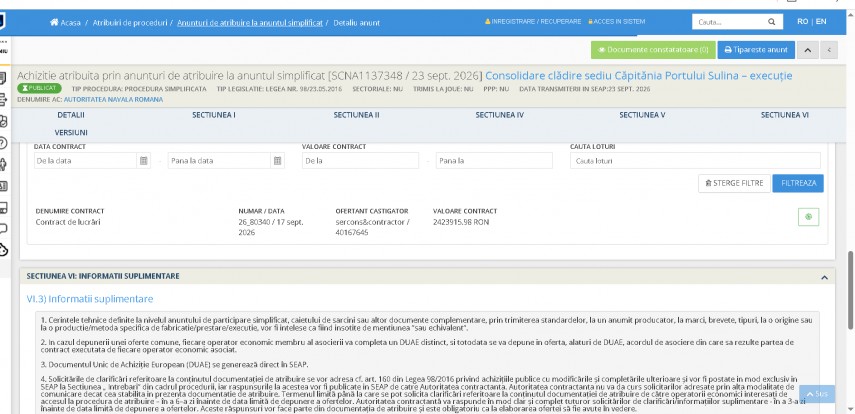This screenshot has height=414, width=855.
Task: Switch language to EN
Action: (x=821, y=22)
